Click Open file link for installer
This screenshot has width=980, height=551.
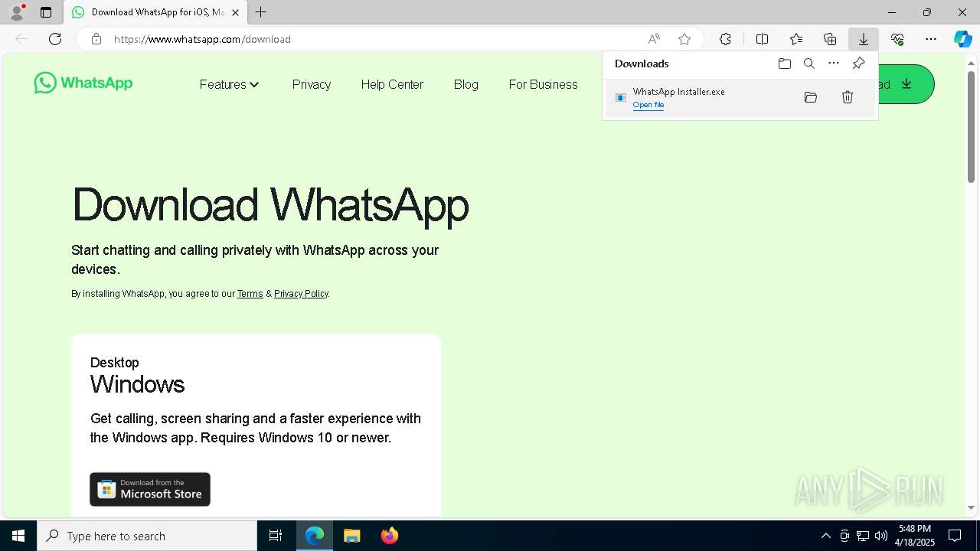click(x=648, y=105)
